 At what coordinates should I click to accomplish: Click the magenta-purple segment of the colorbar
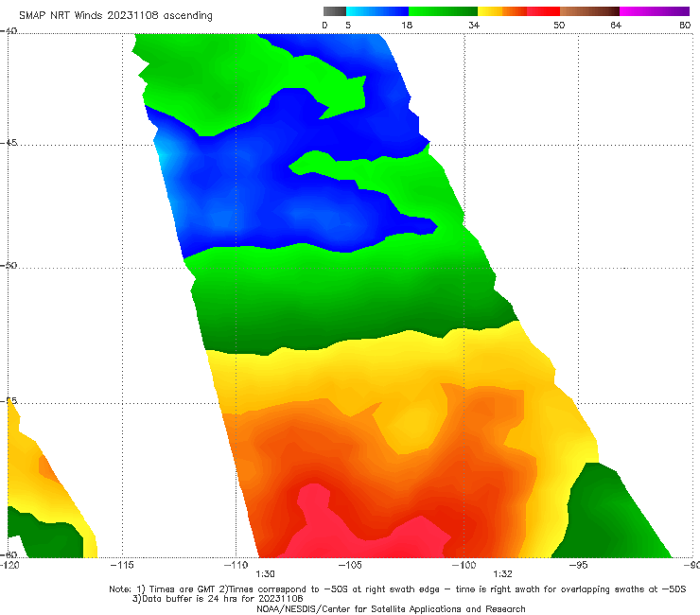[655, 11]
